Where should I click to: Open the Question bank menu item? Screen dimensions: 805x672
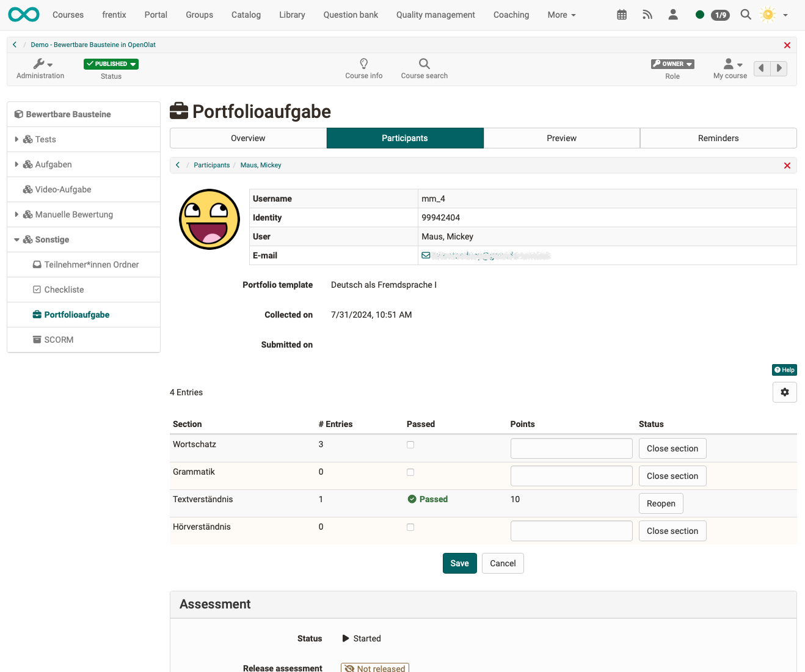351,14
